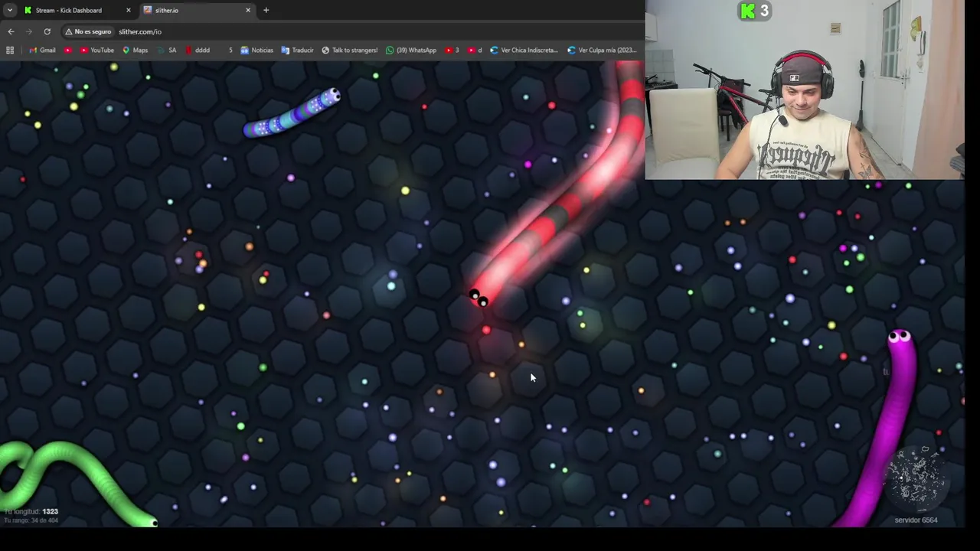Open the Talk to strangers! bookmark
This screenshot has width=980, height=551.
pos(349,50)
